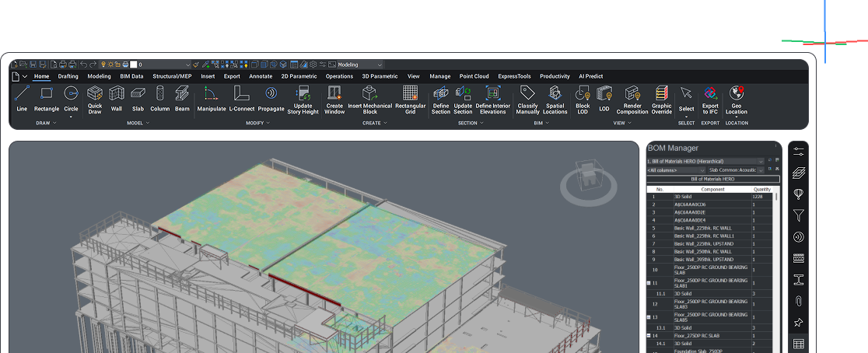Select the Wall modeling tool
Screen dimensions: 868x353
116,99
